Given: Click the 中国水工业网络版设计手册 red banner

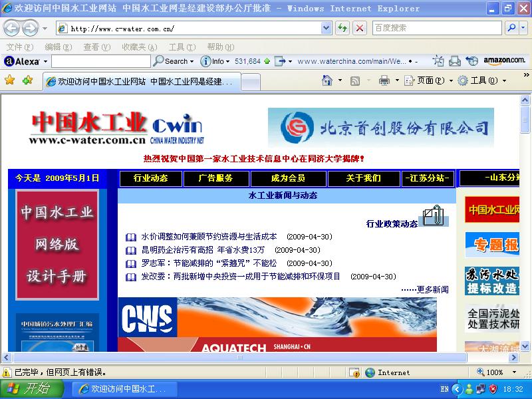Looking at the screenshot, I should pyautogui.click(x=57, y=245).
